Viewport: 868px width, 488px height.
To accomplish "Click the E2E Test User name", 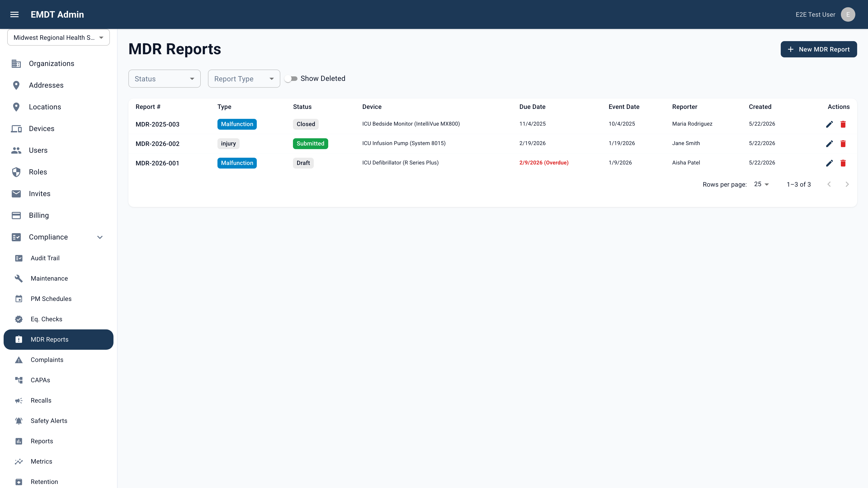I will tap(815, 14).
